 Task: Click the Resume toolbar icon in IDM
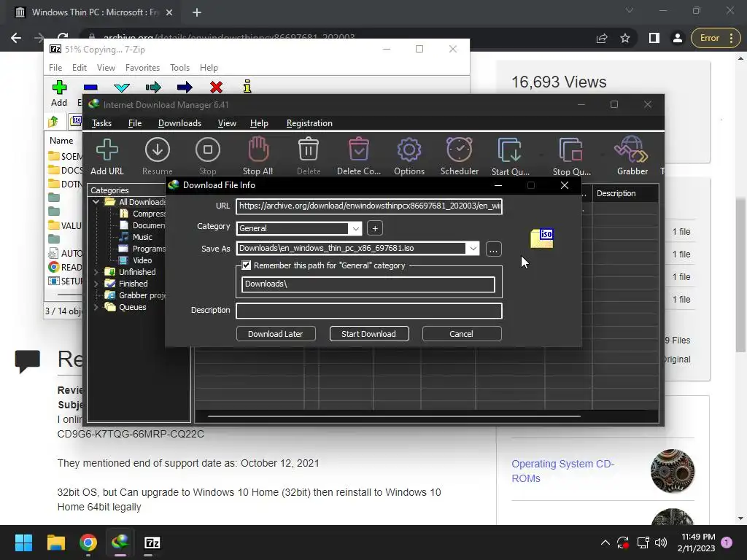(158, 150)
